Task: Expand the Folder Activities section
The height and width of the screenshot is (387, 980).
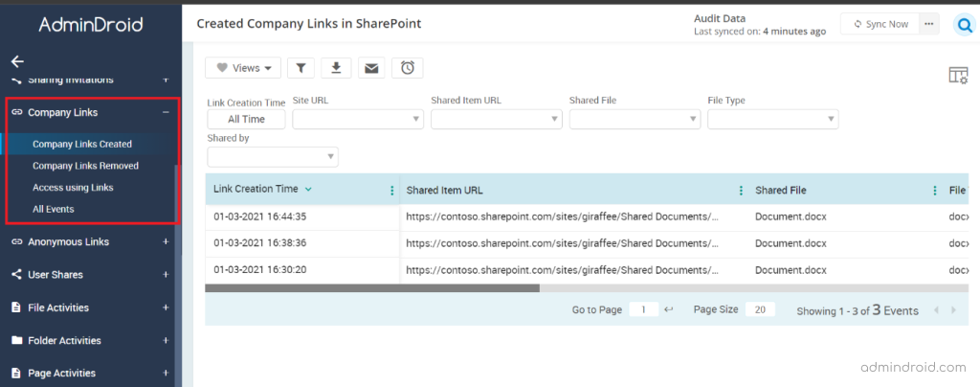Action: [166, 341]
